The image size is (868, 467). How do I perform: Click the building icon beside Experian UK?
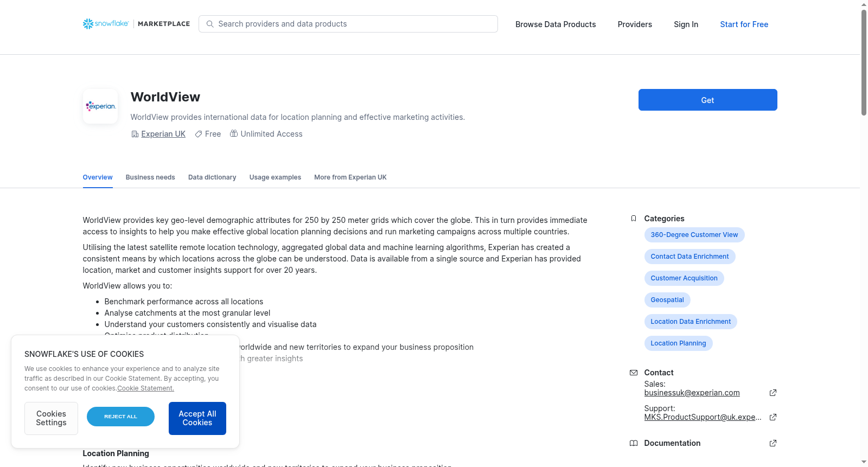tap(135, 134)
